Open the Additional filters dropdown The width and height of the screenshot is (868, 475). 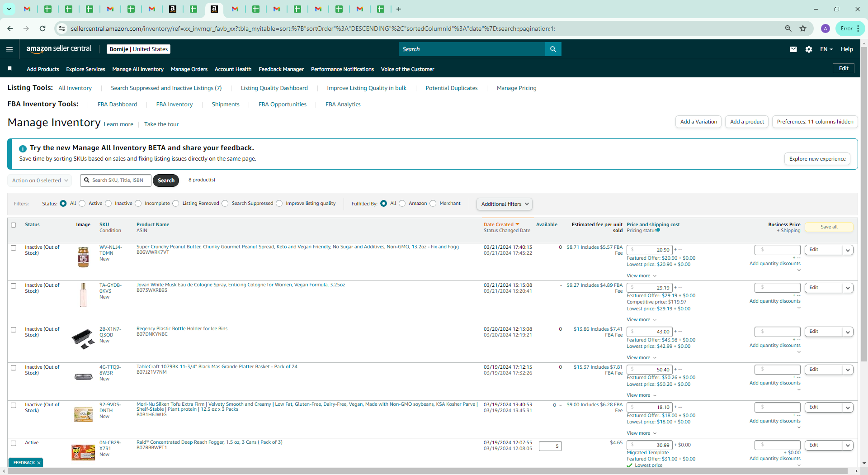coord(504,204)
